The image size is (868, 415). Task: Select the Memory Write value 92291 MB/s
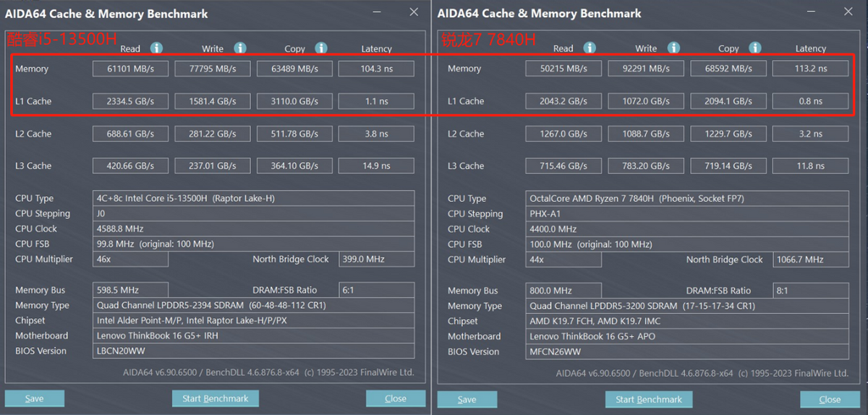click(647, 69)
